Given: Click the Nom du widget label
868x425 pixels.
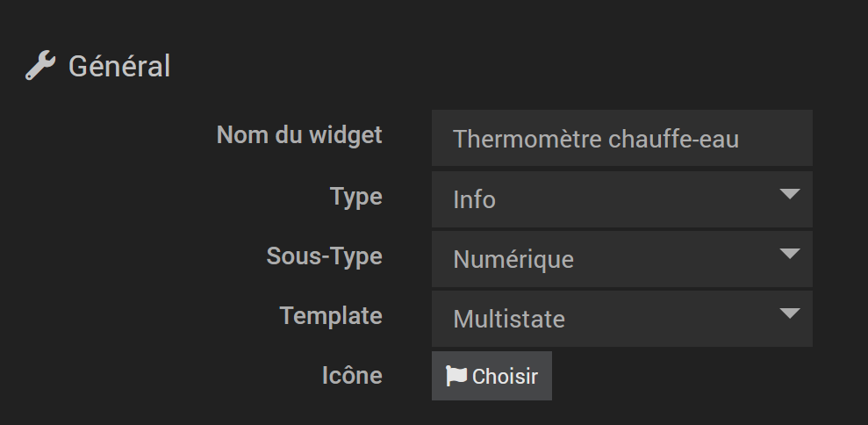Looking at the screenshot, I should (x=299, y=135).
